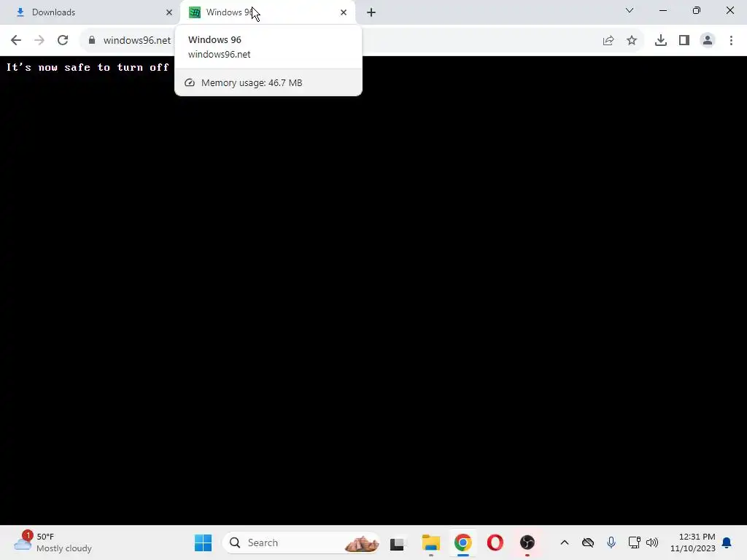
Task: Toggle the Chrome side panel
Action: pyautogui.click(x=684, y=41)
